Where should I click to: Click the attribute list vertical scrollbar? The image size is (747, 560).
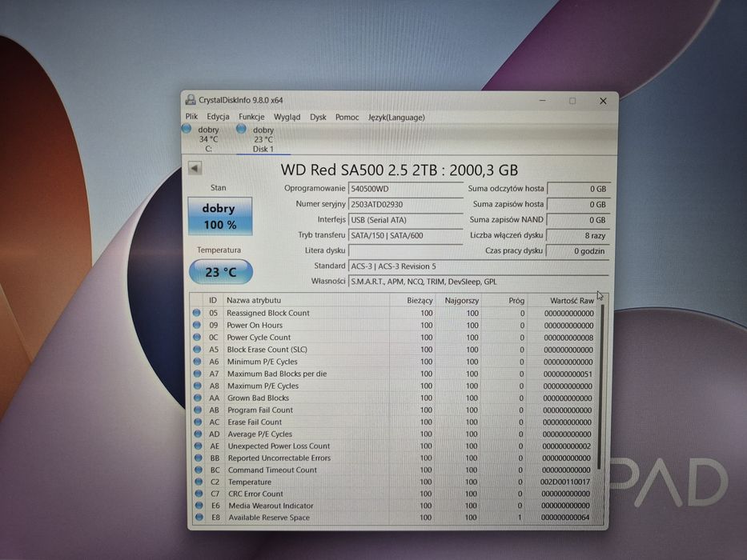pyautogui.click(x=600, y=386)
